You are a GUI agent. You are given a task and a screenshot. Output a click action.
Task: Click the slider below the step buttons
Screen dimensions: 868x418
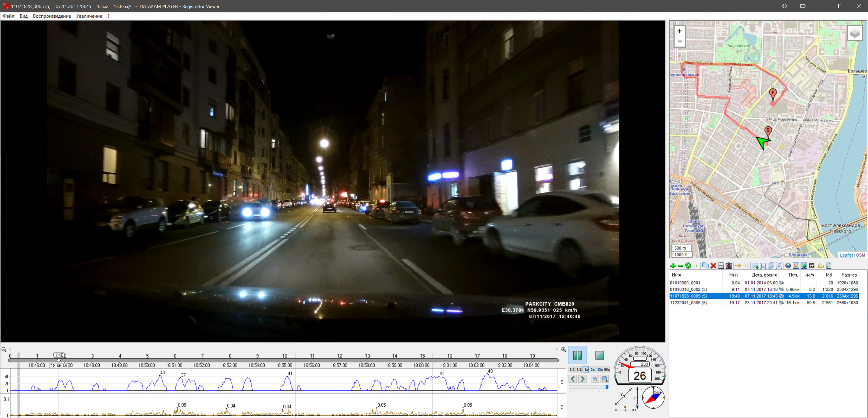coord(588,387)
